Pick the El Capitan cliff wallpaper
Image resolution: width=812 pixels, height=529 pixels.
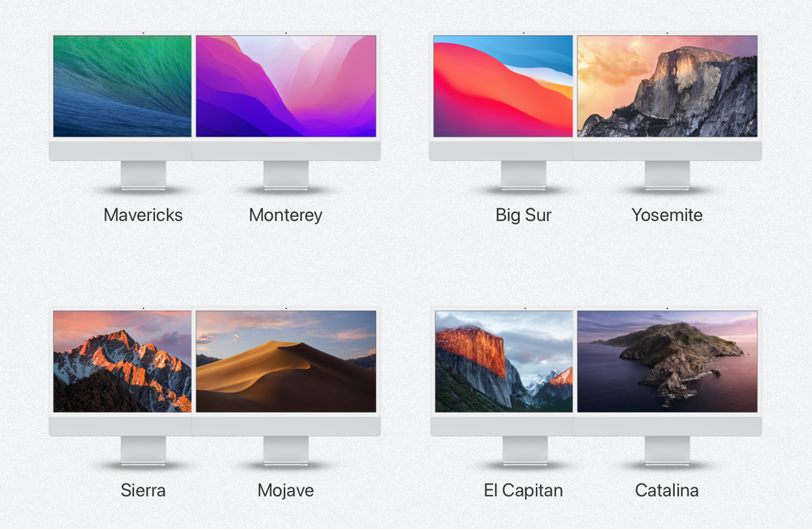(x=504, y=361)
